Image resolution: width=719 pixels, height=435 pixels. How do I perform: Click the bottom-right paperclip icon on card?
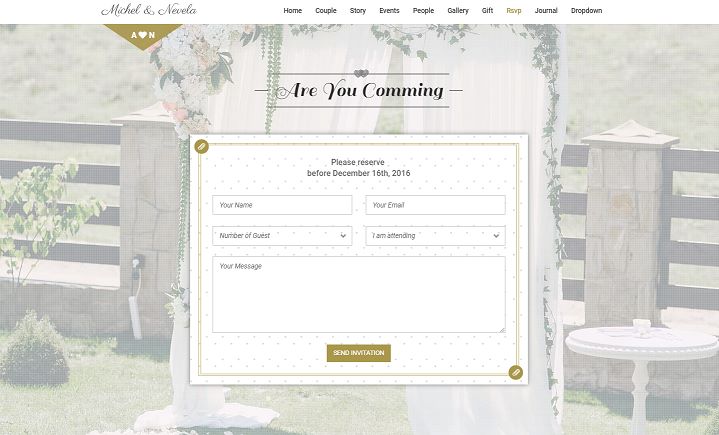pyautogui.click(x=516, y=372)
